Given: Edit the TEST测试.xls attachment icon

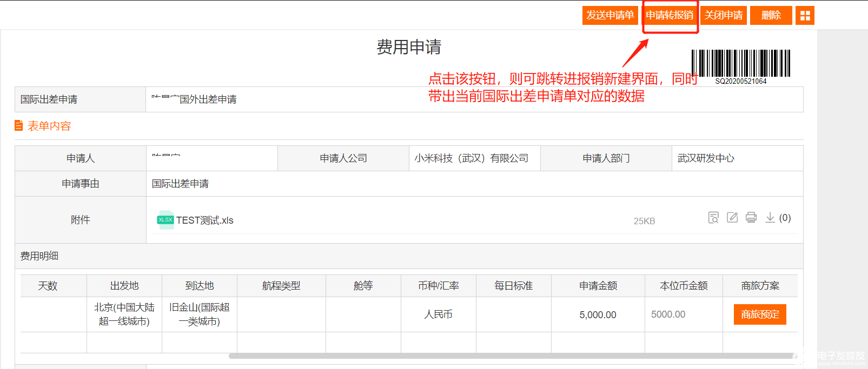Looking at the screenshot, I should [x=732, y=218].
